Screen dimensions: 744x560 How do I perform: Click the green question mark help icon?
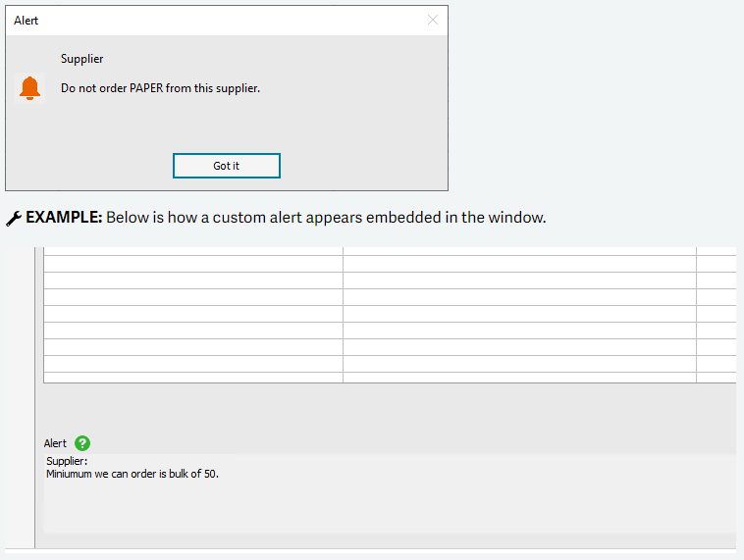82,443
